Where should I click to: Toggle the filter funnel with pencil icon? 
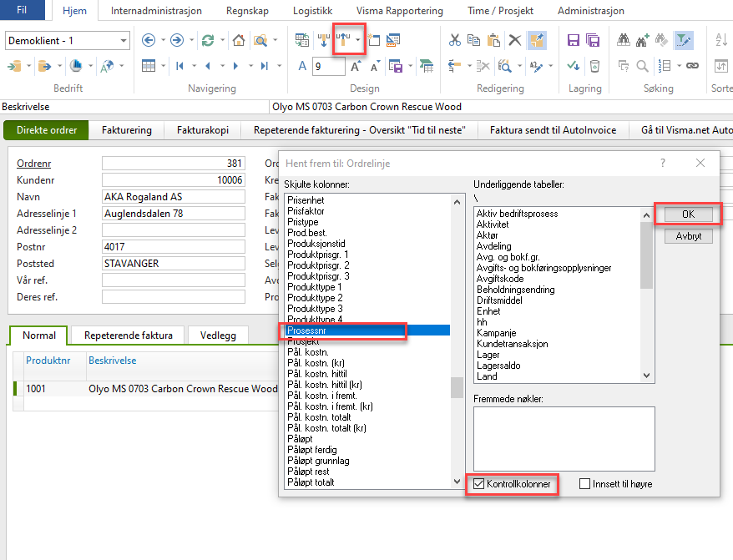(684, 41)
